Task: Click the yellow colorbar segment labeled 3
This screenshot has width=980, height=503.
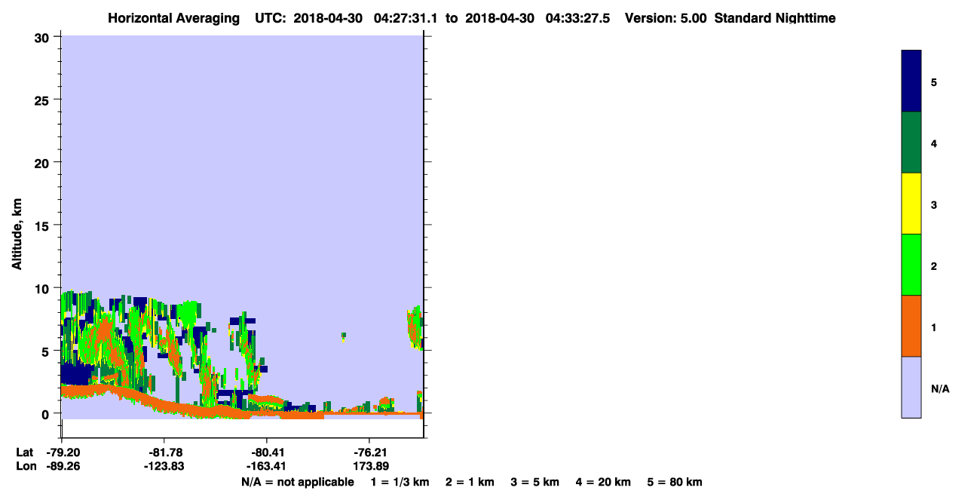Action: (x=911, y=204)
